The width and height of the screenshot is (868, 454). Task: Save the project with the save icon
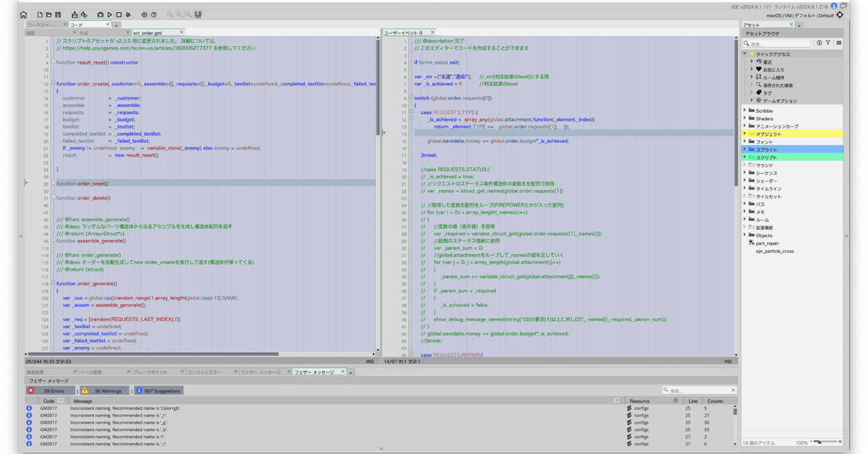(58, 14)
